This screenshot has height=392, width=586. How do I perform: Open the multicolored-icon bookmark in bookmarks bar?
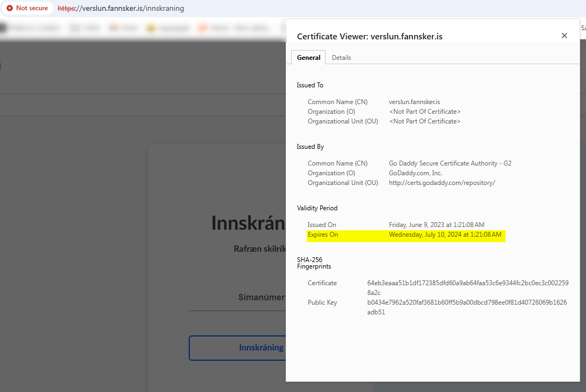(x=114, y=27)
